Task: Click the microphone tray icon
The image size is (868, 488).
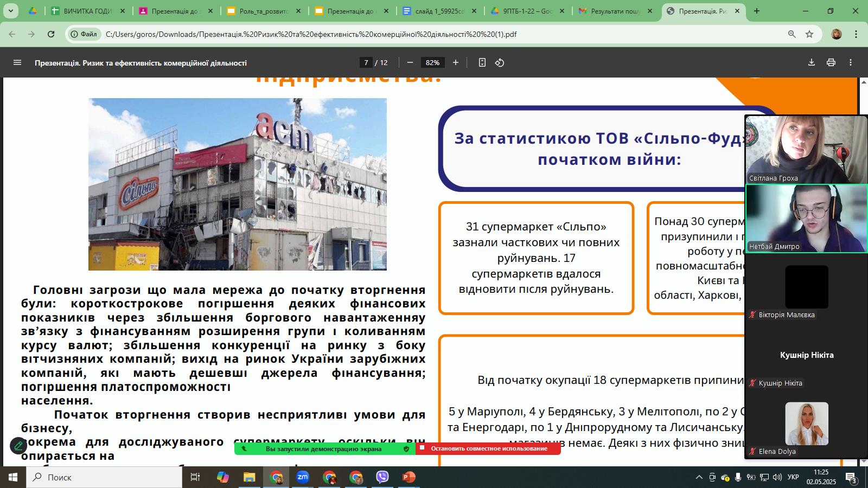Action: coord(738,477)
